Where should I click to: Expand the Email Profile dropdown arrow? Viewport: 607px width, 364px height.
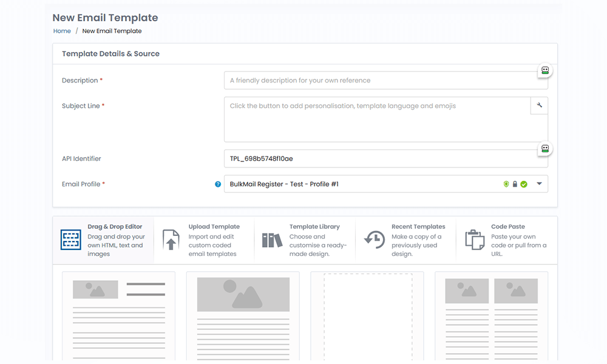pos(539,184)
